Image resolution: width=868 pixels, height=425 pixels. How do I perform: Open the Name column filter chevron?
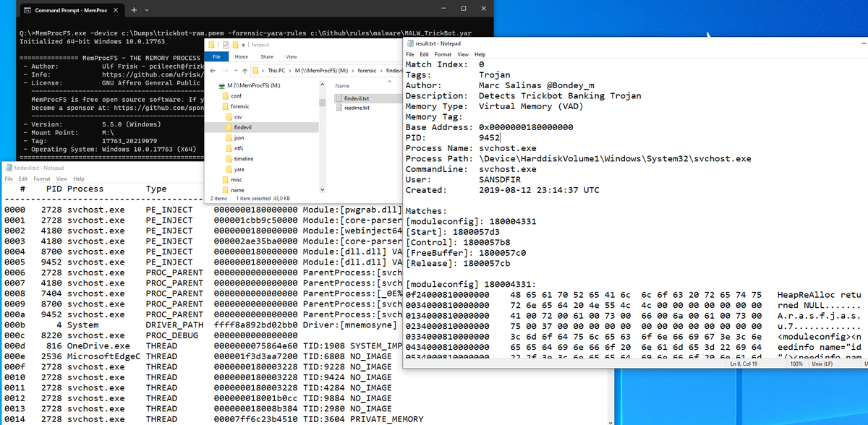click(389, 81)
